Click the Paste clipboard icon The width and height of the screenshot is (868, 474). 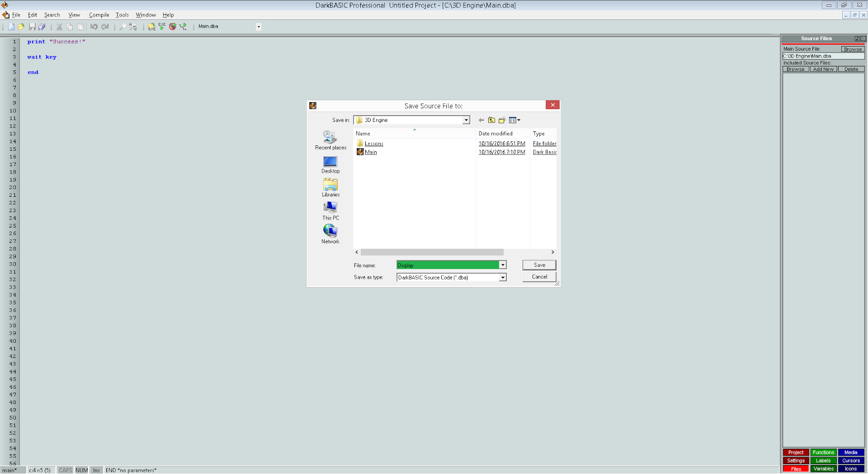click(x=80, y=27)
